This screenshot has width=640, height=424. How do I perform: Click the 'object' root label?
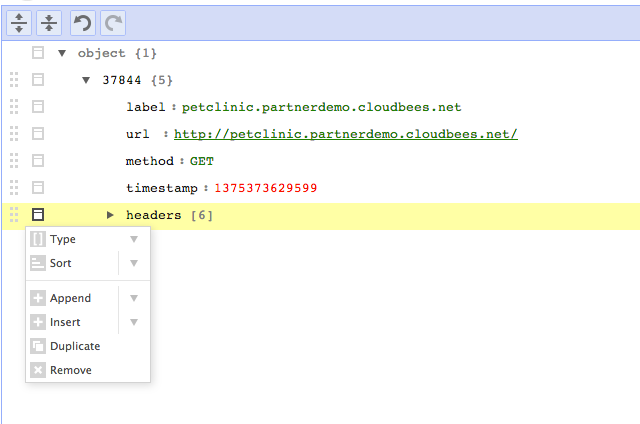point(102,53)
